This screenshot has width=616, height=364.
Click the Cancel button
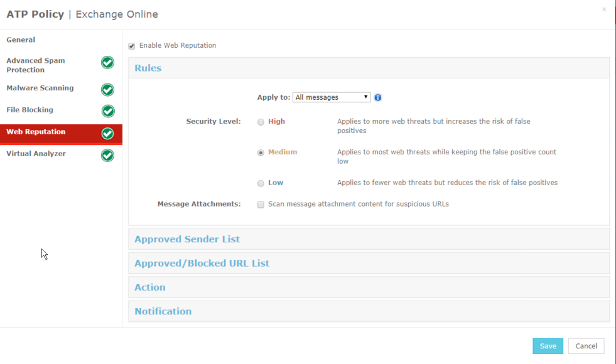click(586, 346)
